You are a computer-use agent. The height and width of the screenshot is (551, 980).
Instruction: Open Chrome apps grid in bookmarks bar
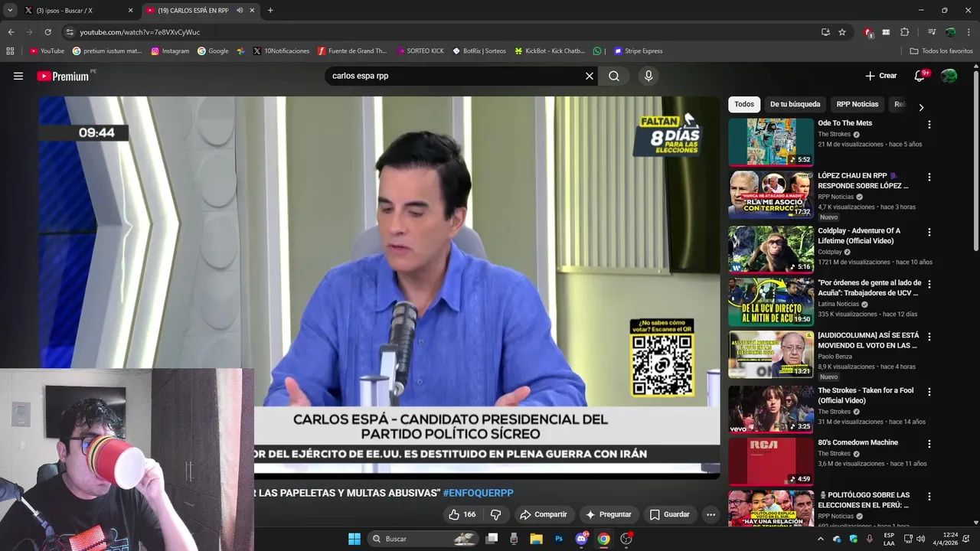pyautogui.click(x=10, y=51)
